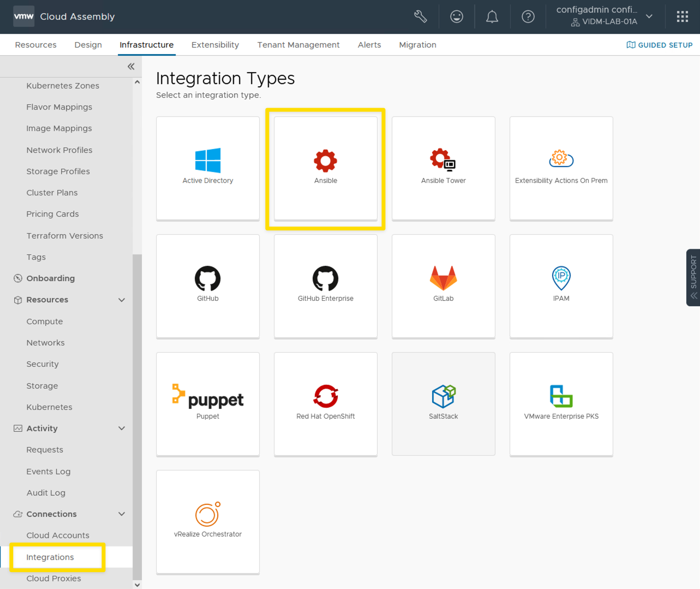Open the GitLab integration type
The width and height of the screenshot is (700, 589).
(444, 286)
